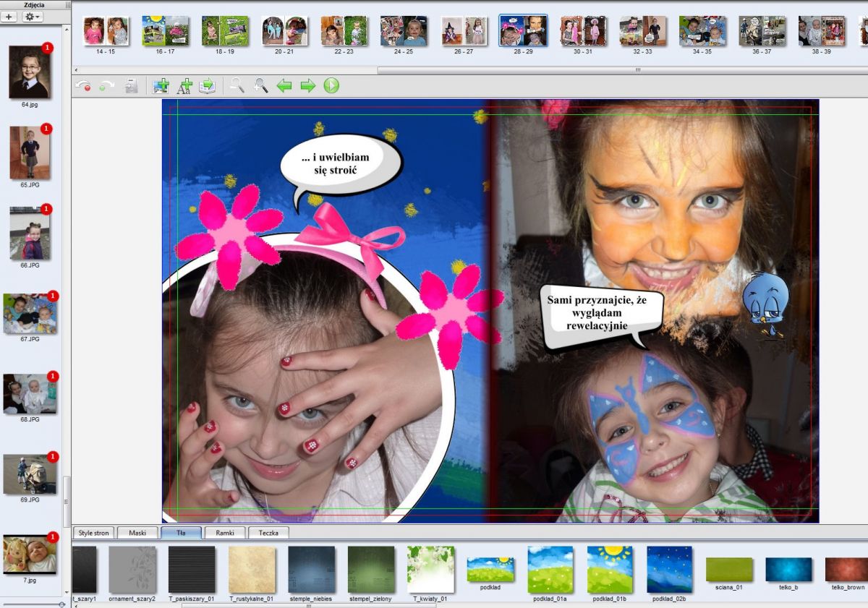Select page spread thumbnail 14 - 15
The height and width of the screenshot is (608, 868).
(106, 31)
